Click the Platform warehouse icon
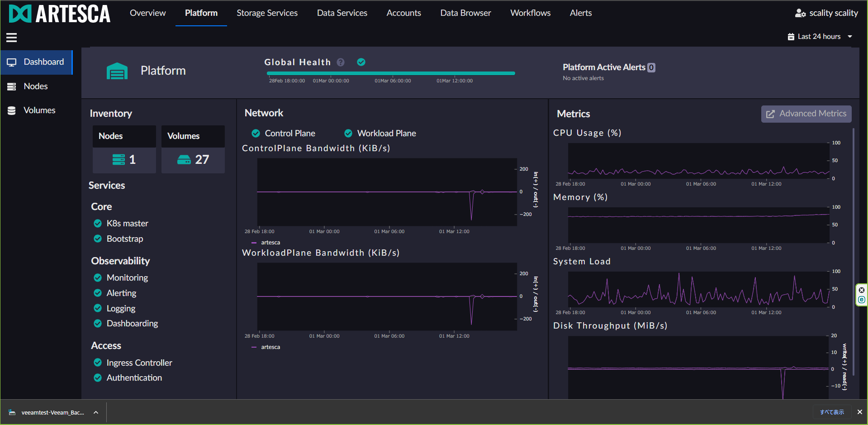Image resolution: width=868 pixels, height=425 pixels. 117,71
